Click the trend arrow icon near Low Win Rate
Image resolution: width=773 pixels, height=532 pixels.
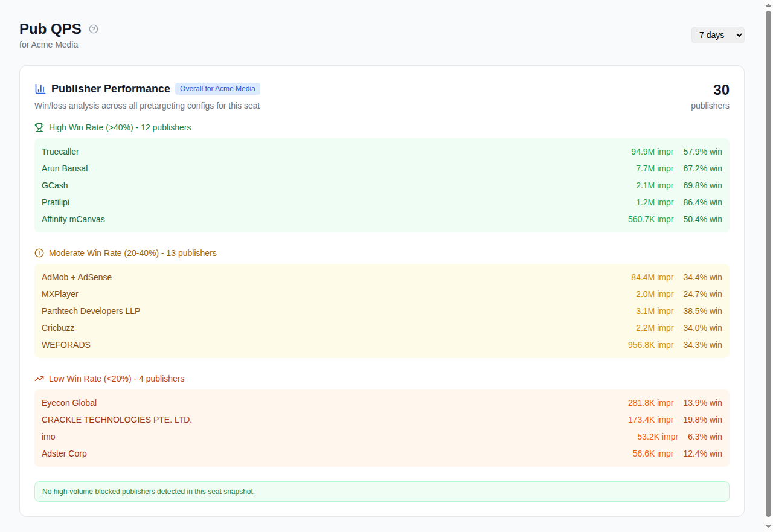(x=39, y=379)
